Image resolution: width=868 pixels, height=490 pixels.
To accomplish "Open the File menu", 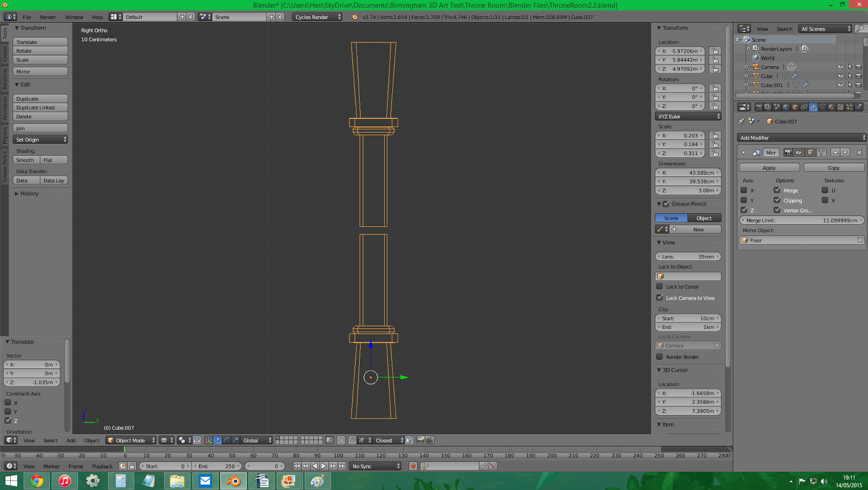I will pos(27,17).
